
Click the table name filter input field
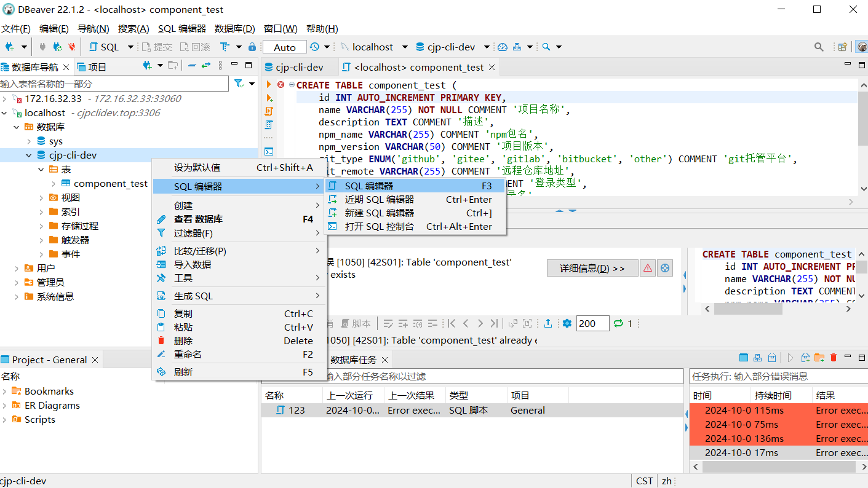[x=114, y=84]
